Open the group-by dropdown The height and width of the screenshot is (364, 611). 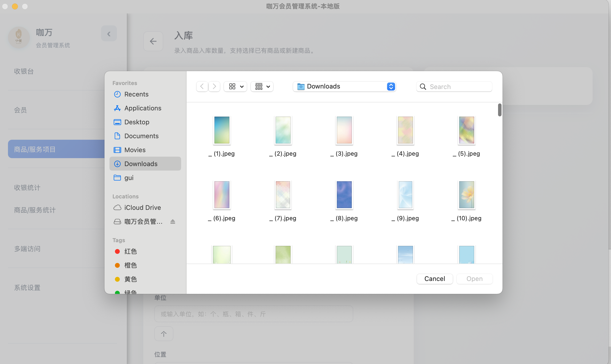point(262,87)
